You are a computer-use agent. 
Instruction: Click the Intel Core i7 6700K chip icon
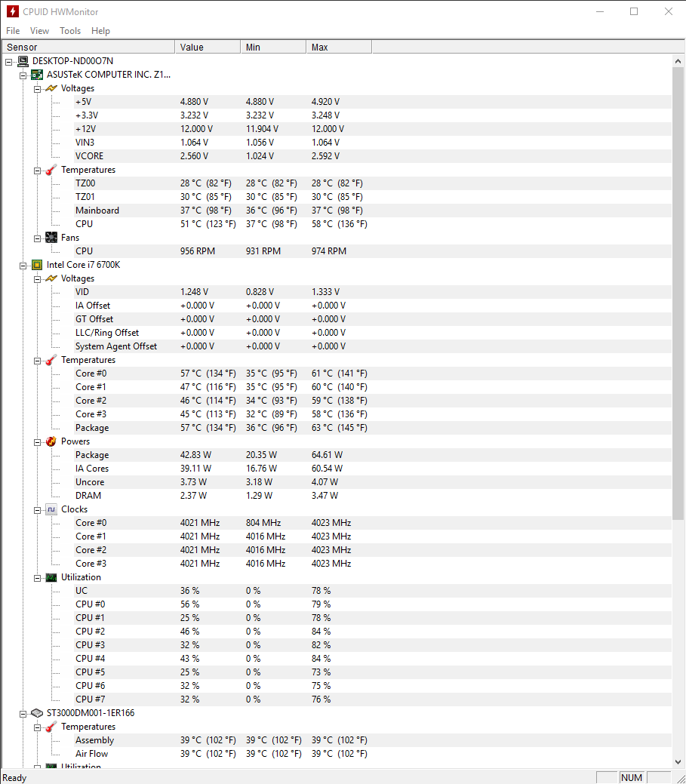pos(37,265)
